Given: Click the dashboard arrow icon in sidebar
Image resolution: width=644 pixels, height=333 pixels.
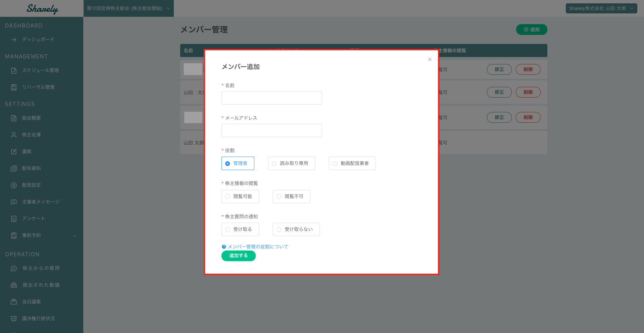Looking at the screenshot, I should (x=14, y=40).
